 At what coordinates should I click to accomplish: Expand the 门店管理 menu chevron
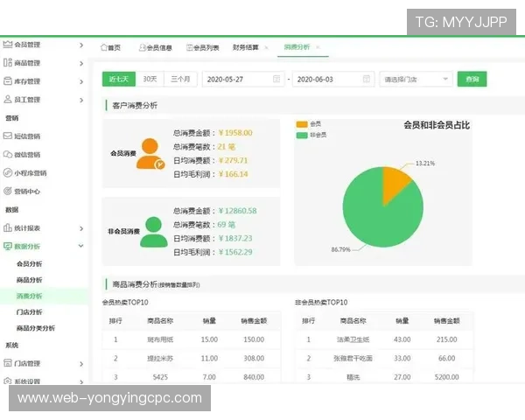(81, 364)
